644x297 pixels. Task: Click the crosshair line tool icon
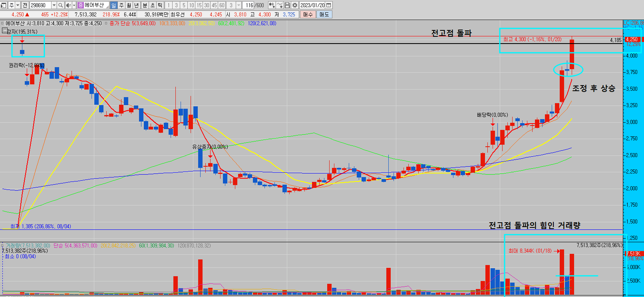click(280, 5)
